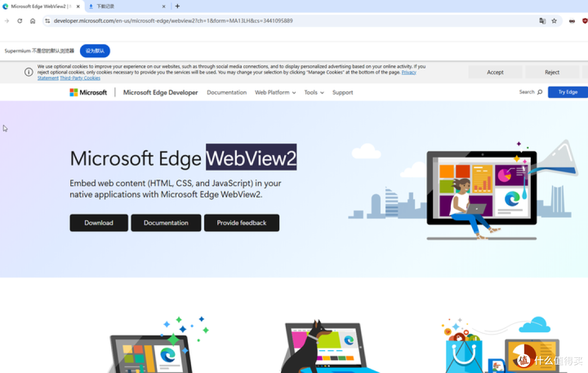Click the search magnifier icon

(540, 92)
